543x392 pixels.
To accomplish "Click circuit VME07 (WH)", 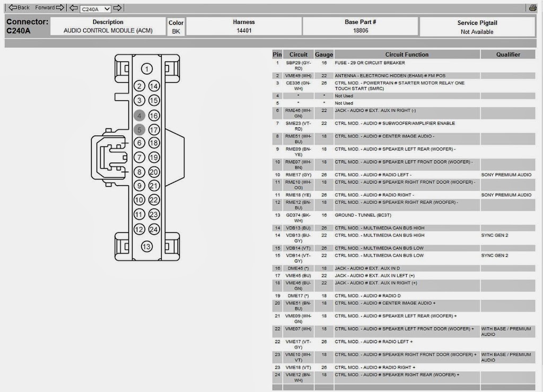I will coord(298,329).
